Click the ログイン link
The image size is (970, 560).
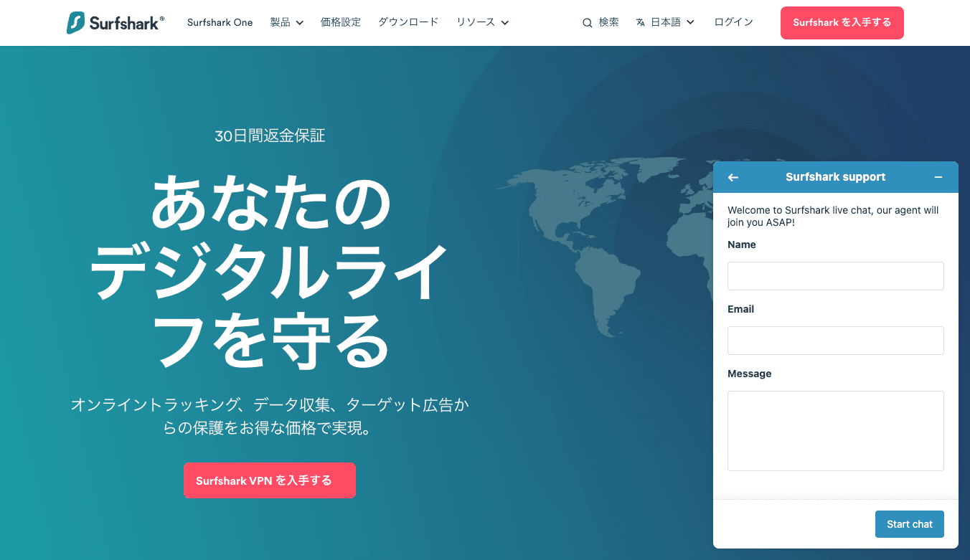point(734,23)
